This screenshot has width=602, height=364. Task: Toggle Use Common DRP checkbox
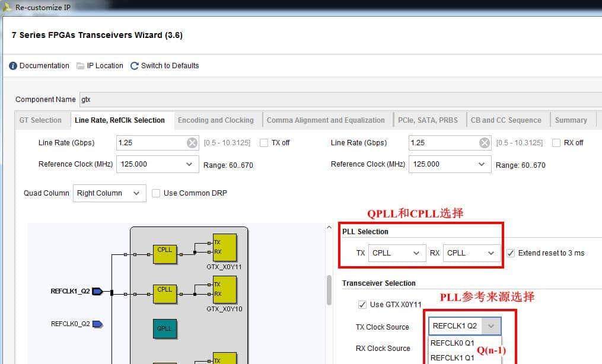click(156, 193)
